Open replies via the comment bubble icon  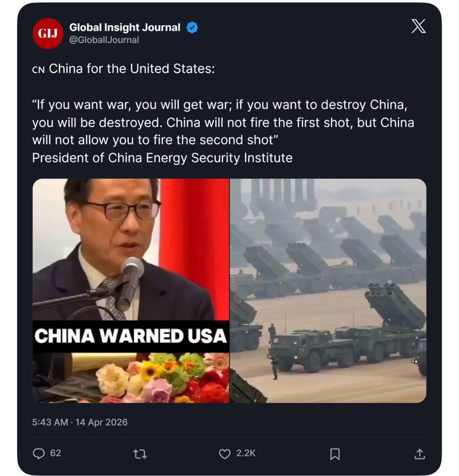pos(38,453)
